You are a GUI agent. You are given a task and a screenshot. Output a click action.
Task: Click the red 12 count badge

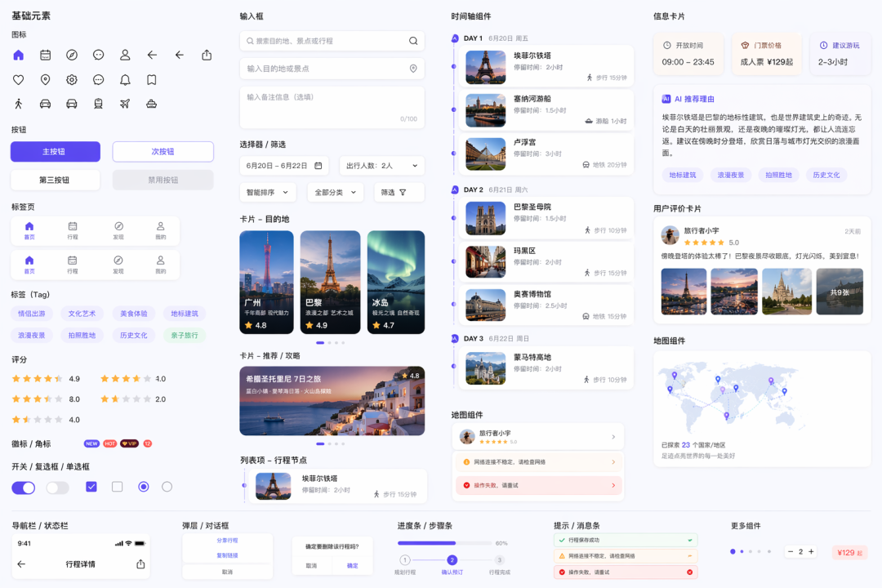pyautogui.click(x=147, y=443)
